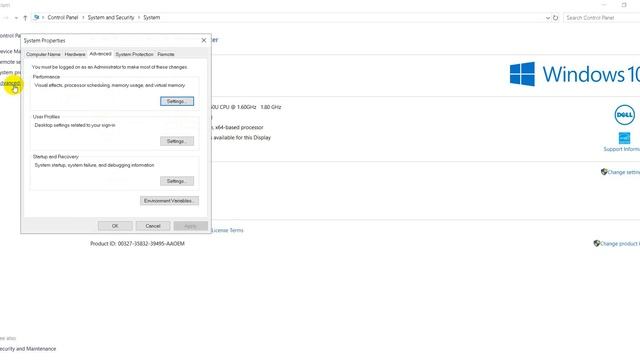This screenshot has height=360, width=640.
Task: Click the Change product key shield icon
Action: [597, 243]
